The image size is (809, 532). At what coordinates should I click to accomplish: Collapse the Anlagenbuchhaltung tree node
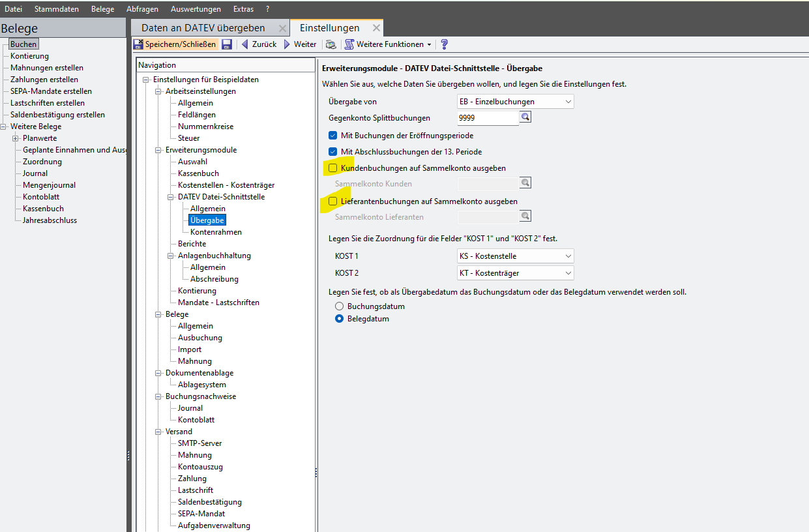(169, 256)
